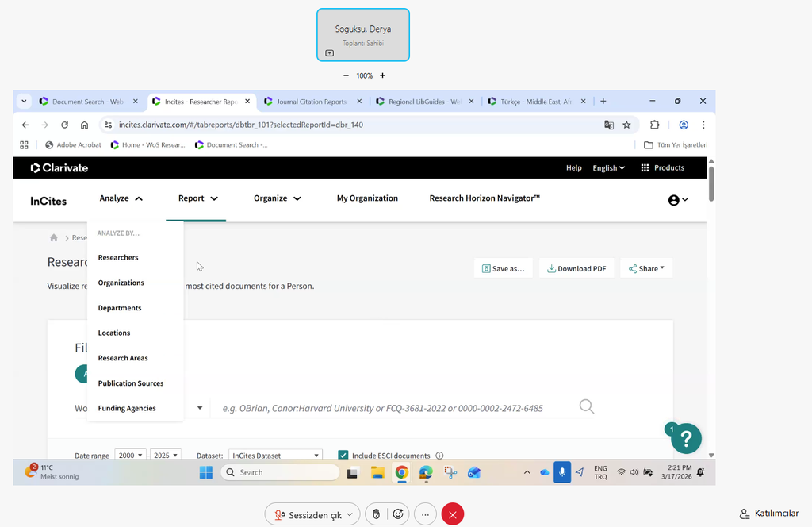Bookmark page with the star icon
Image resolution: width=812 pixels, height=527 pixels.
point(626,125)
